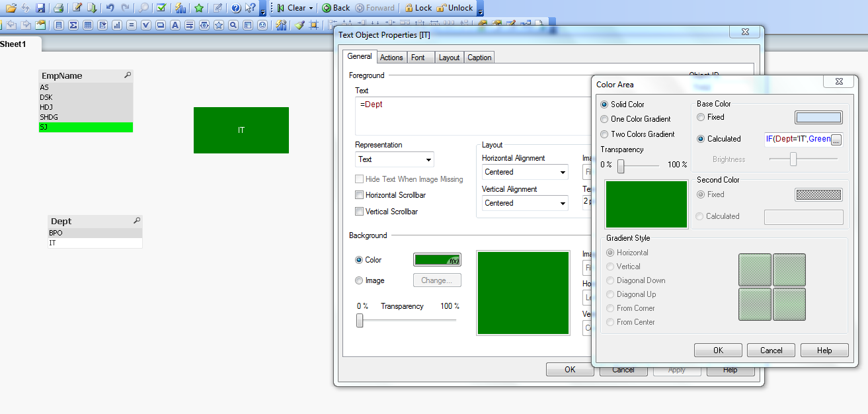Image resolution: width=868 pixels, height=414 pixels.
Task: Open the Clear button dropdown arrow
Action: 311,8
